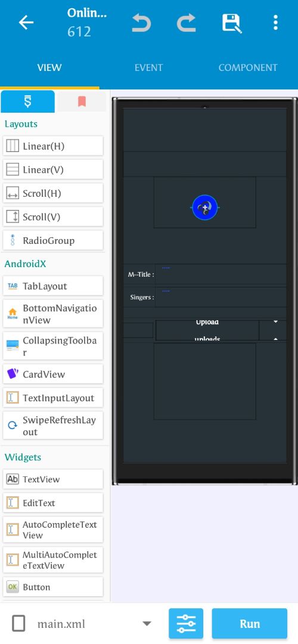Pick the TextView widget

point(53,479)
